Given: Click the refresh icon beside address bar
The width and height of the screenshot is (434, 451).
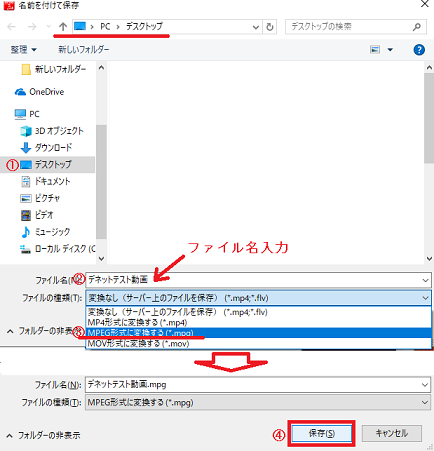Looking at the screenshot, I should pos(270,27).
